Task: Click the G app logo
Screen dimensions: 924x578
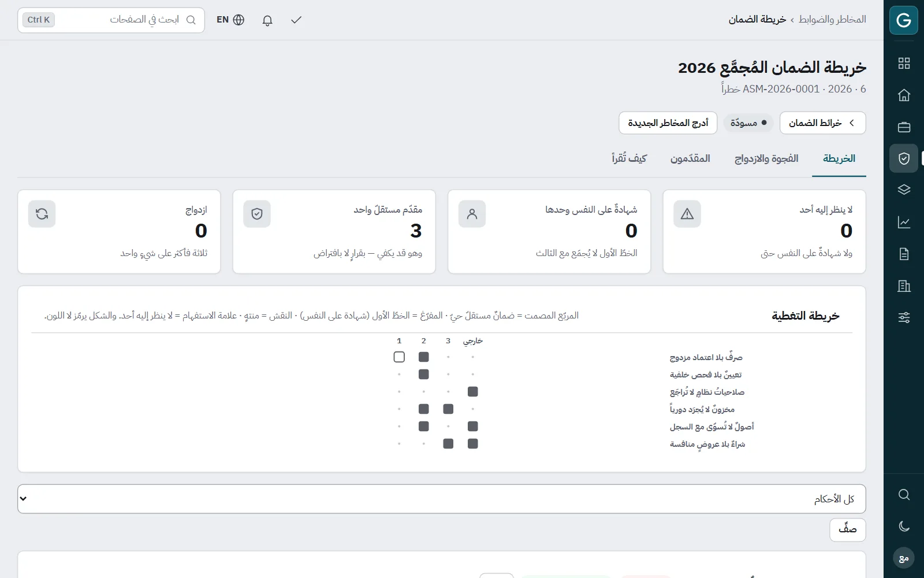Action: coord(904,20)
